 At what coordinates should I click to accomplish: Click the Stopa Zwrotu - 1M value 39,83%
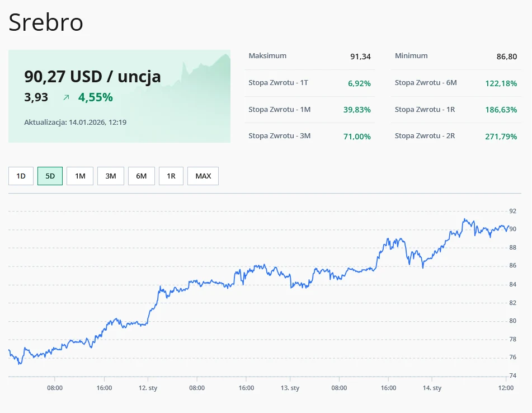click(x=357, y=110)
